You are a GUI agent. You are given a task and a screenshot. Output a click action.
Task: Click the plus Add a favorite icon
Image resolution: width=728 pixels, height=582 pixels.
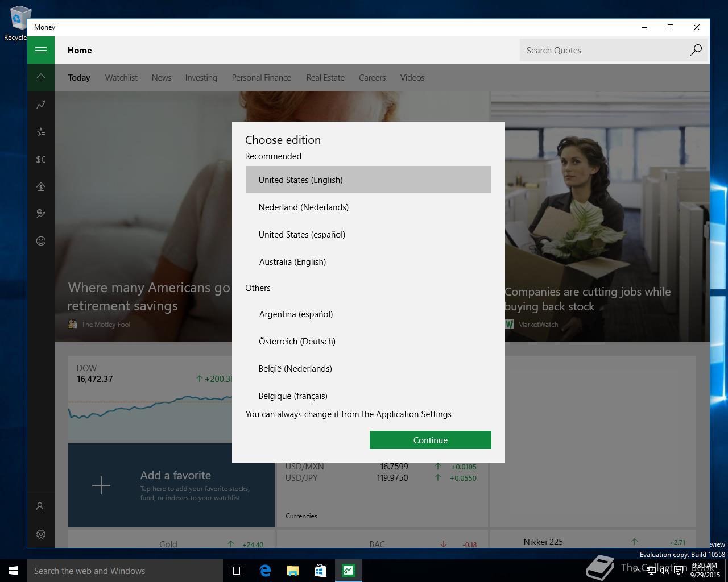(x=101, y=485)
